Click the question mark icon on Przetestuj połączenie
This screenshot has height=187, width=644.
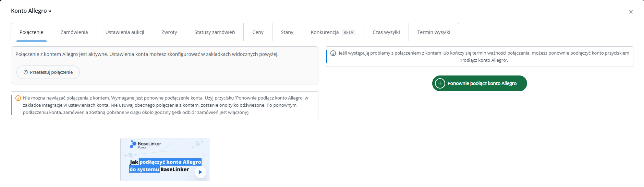[x=26, y=72]
